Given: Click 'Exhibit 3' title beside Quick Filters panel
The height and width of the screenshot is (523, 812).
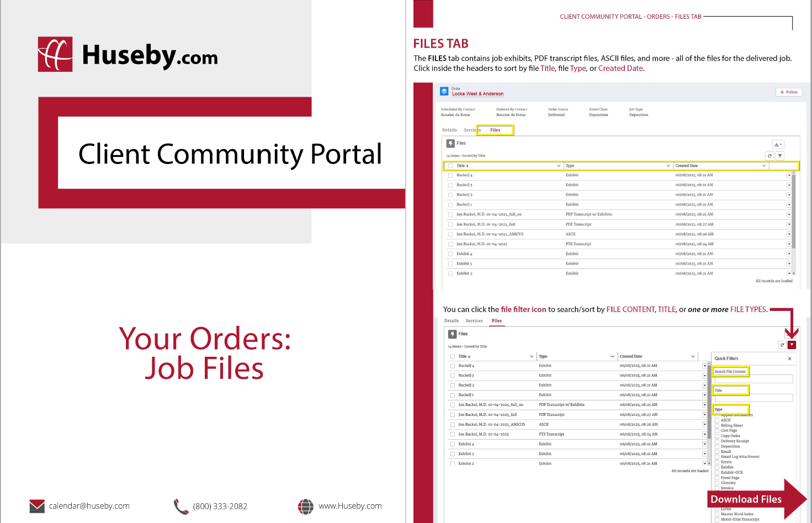Looking at the screenshot, I should (466, 454).
